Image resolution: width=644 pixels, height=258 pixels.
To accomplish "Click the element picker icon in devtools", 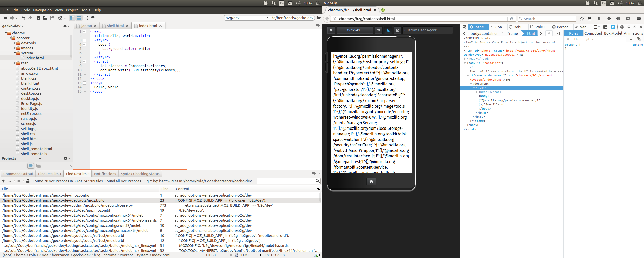I will (x=464, y=27).
